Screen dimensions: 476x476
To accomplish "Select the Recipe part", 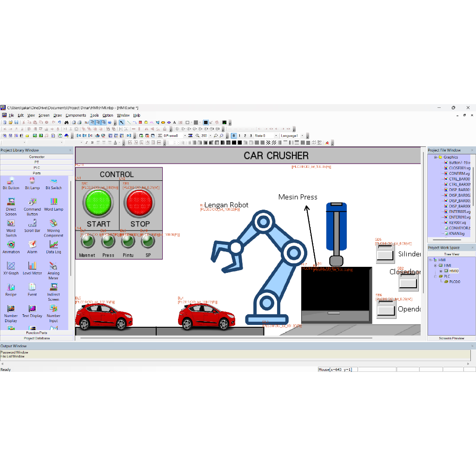I will (x=11, y=291).
